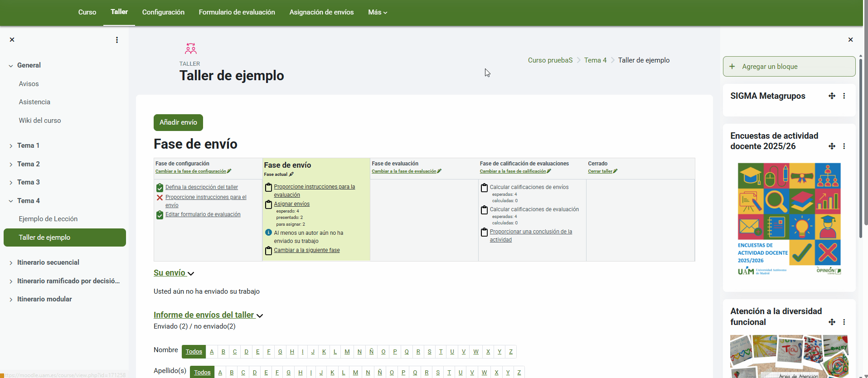The image size is (868, 378).
Task: Open actions menu for Atención a la diversidad block
Action: [x=844, y=322]
